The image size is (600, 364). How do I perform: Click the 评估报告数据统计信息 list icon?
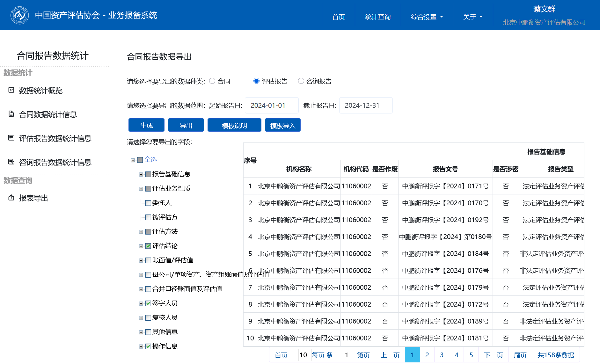click(11, 138)
